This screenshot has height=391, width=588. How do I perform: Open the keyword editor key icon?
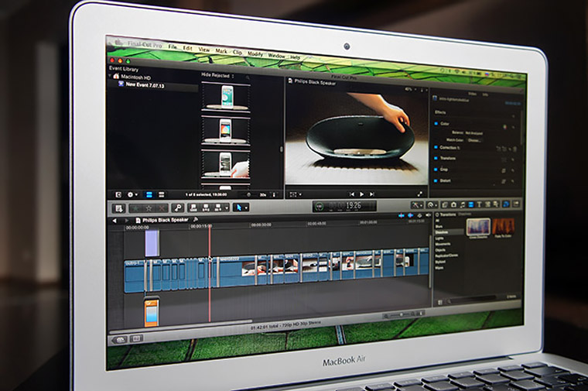(x=178, y=208)
